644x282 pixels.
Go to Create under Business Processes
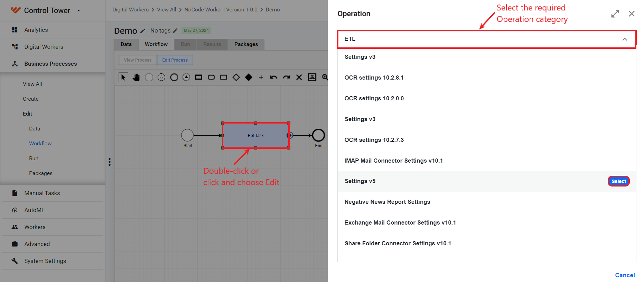click(31, 99)
